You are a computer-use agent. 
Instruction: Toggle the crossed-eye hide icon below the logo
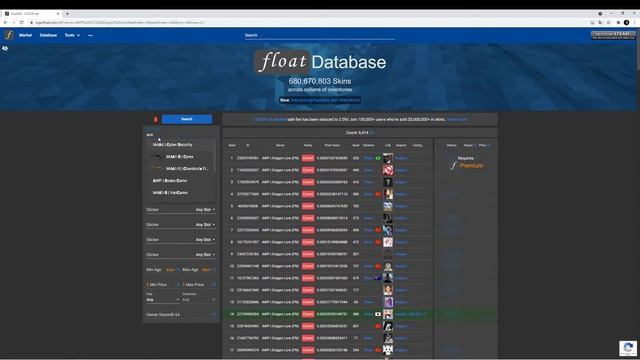click(x=5, y=48)
